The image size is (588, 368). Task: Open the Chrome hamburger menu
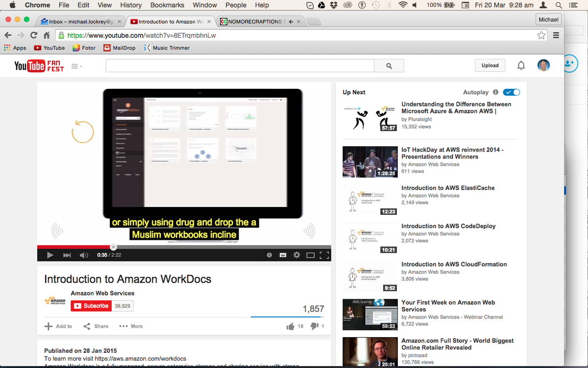coord(556,35)
